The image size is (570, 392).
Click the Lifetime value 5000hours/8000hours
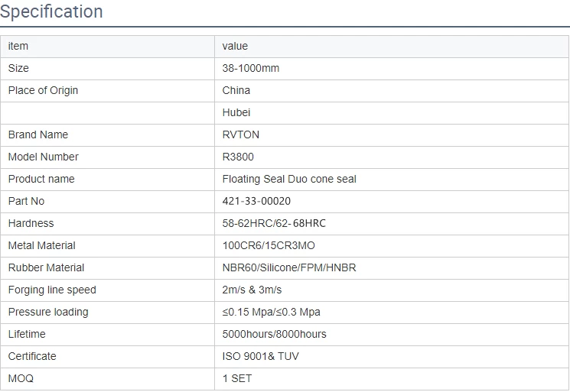(274, 334)
